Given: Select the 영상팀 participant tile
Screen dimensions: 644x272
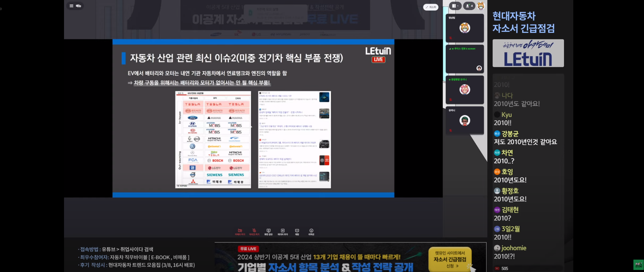Looking at the screenshot, I should pos(465,28).
